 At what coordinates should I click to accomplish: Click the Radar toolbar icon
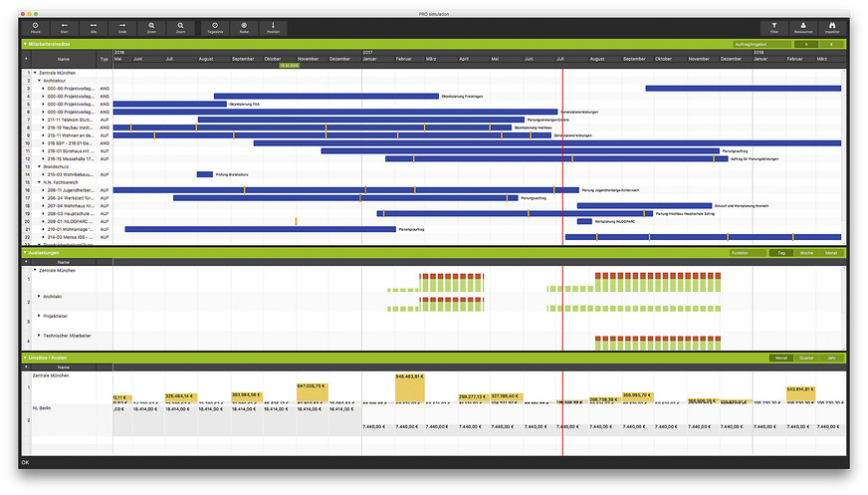(x=244, y=28)
